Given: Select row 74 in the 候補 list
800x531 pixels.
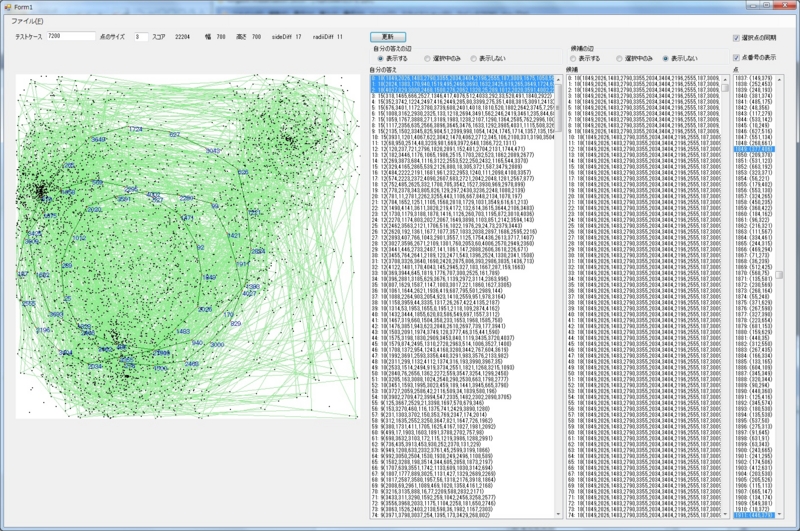Looking at the screenshot, I should pos(643,515).
